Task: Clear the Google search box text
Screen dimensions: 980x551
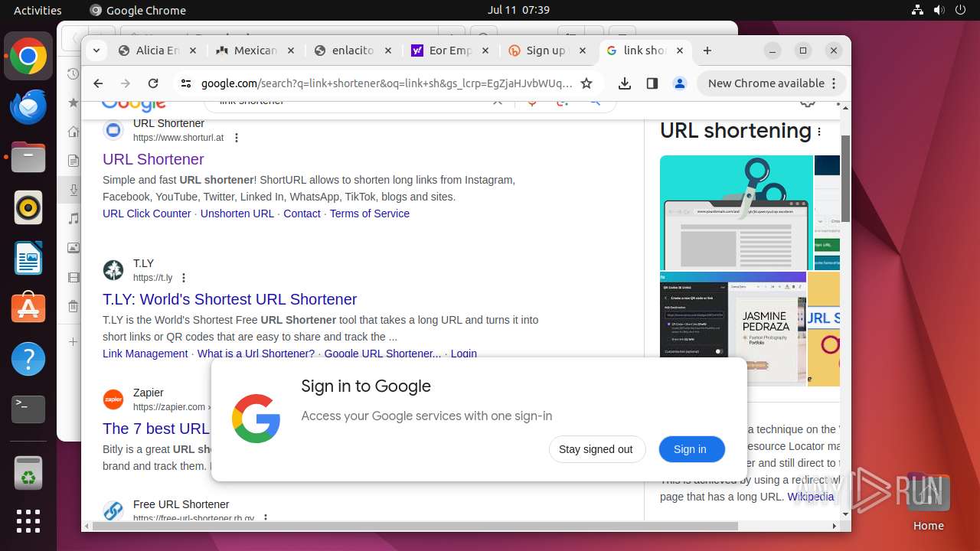Action: (x=498, y=102)
